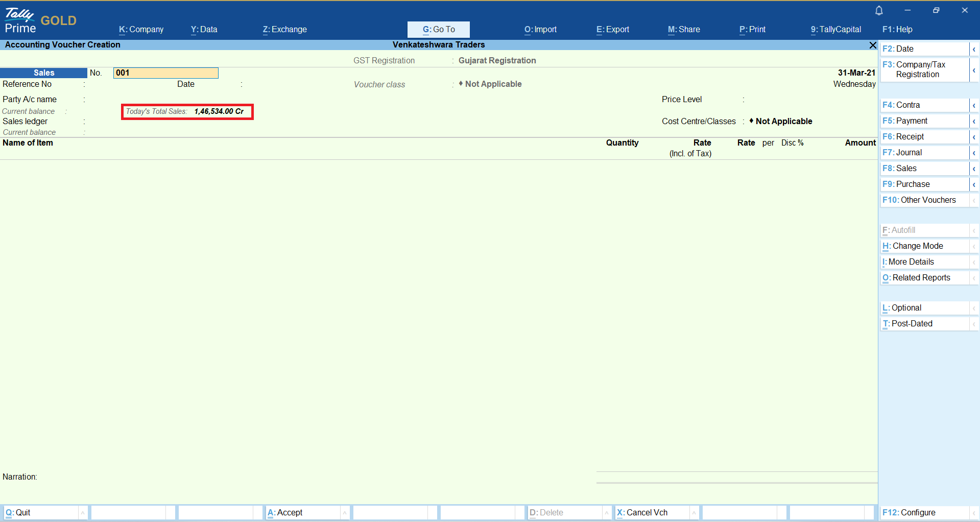Open the E: Export menu

tap(612, 30)
